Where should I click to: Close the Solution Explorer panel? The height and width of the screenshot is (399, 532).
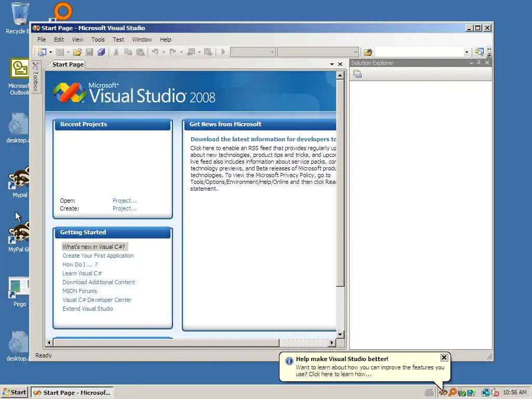(487, 63)
